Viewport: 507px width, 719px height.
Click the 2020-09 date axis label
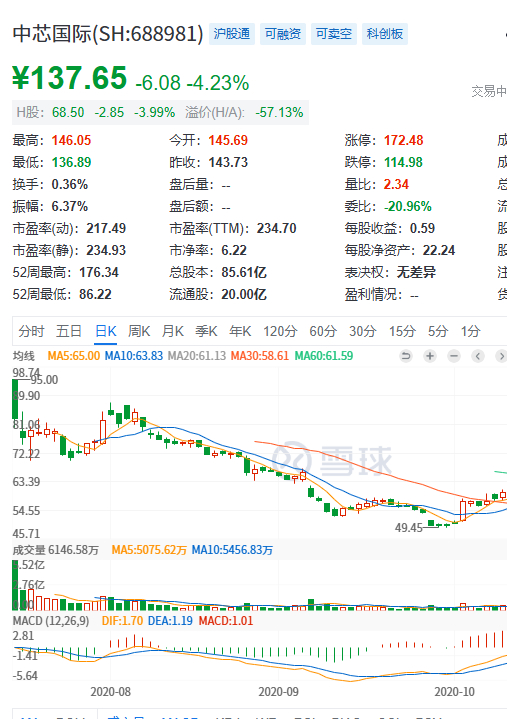click(278, 691)
